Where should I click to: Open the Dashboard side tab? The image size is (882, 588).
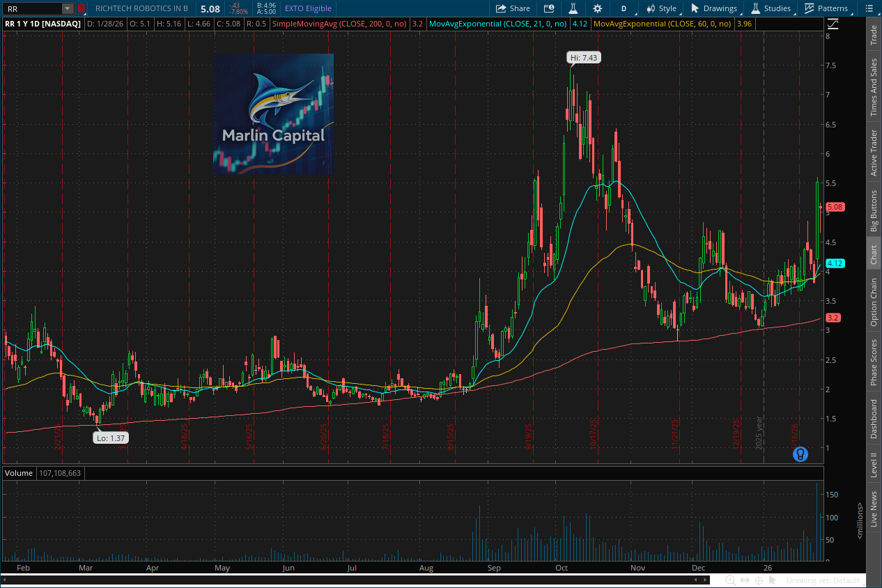tap(874, 419)
